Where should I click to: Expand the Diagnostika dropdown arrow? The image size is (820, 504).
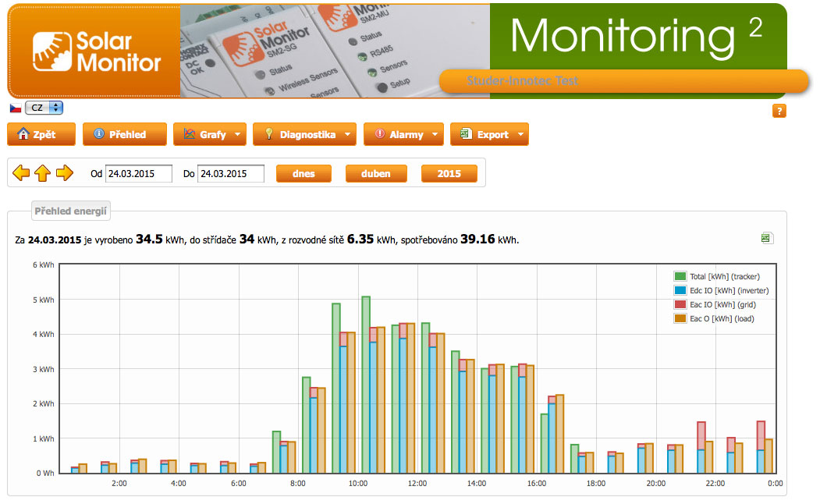tap(347, 134)
